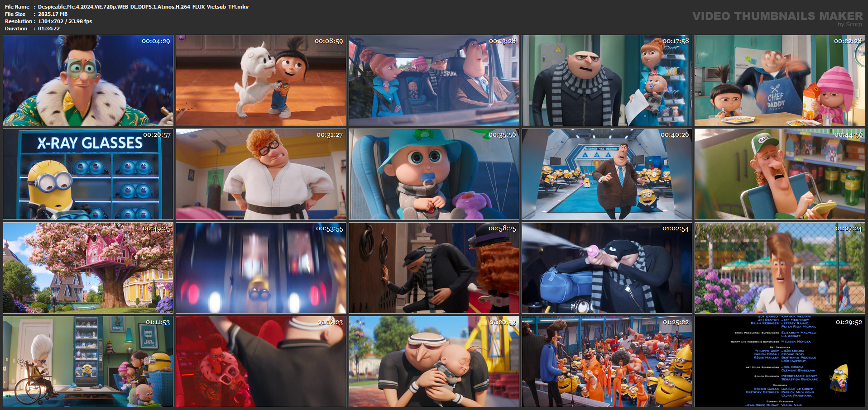Open the end credits thumbnail at 01:29:52
The width and height of the screenshot is (868, 410).
pos(780,362)
